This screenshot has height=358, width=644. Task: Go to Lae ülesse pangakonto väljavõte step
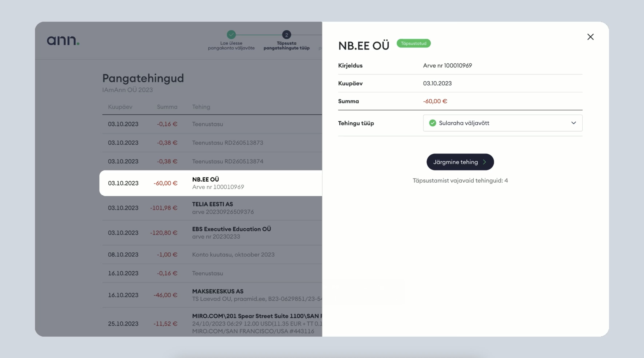point(231,45)
